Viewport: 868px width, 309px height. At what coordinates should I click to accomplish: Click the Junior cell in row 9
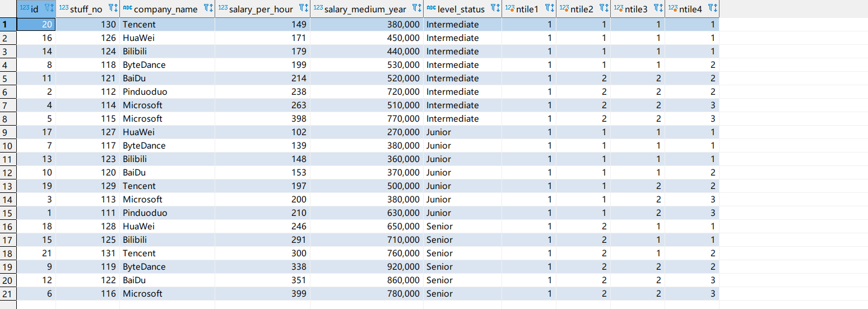coord(462,132)
